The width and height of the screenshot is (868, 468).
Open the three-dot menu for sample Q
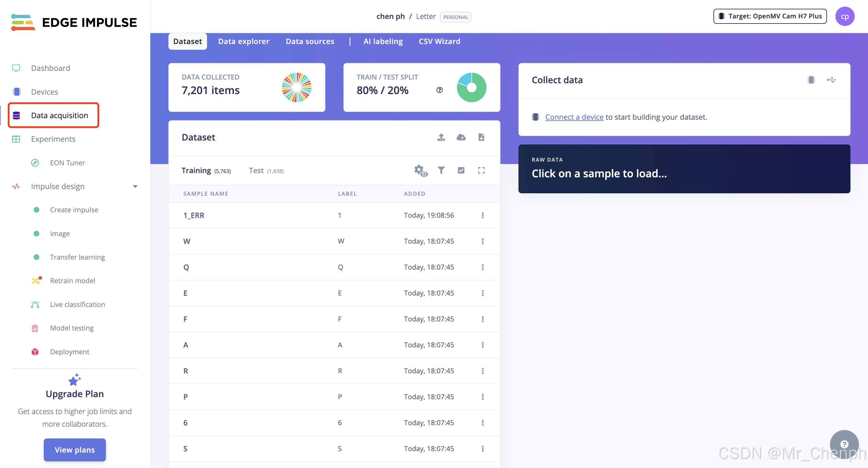click(x=483, y=267)
